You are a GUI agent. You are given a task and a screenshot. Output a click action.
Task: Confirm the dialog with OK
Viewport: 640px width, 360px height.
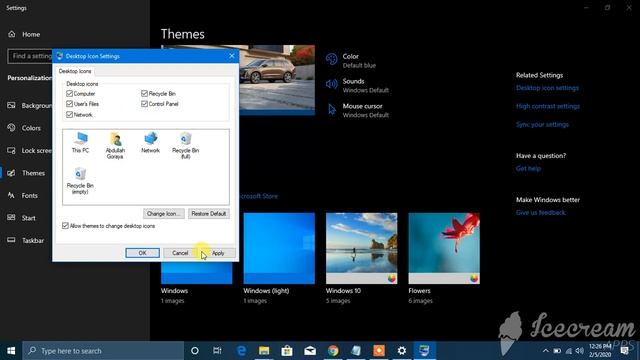[142, 253]
